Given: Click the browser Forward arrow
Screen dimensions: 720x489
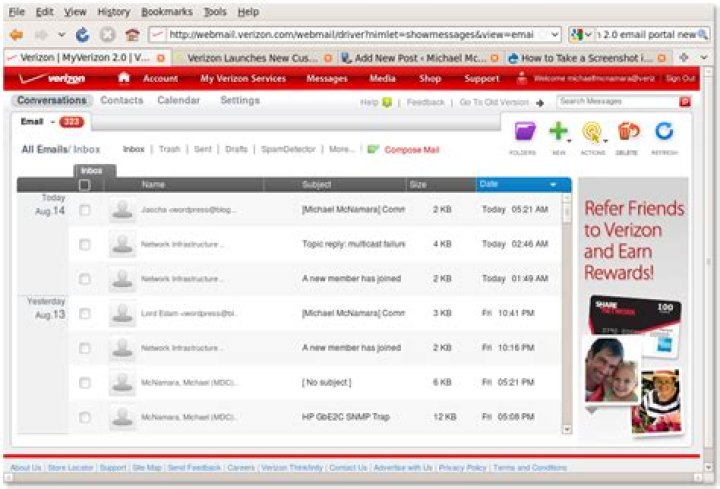Looking at the screenshot, I should pyautogui.click(x=41, y=35).
